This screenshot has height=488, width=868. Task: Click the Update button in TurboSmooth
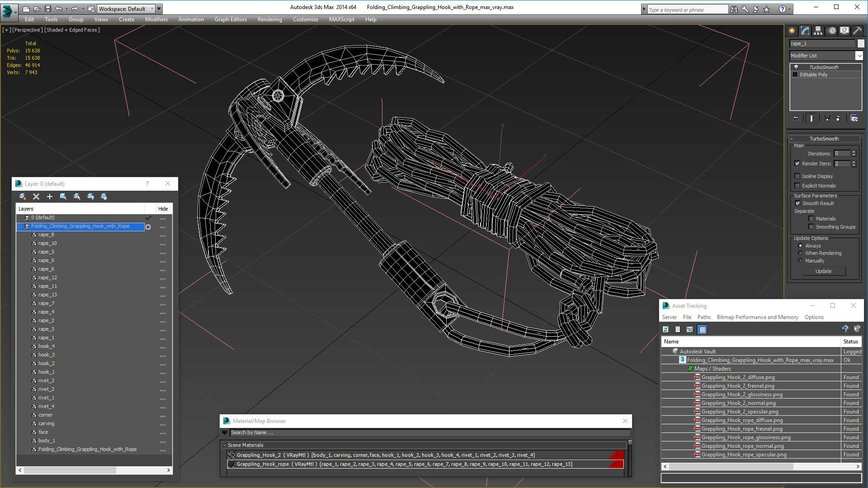click(823, 271)
